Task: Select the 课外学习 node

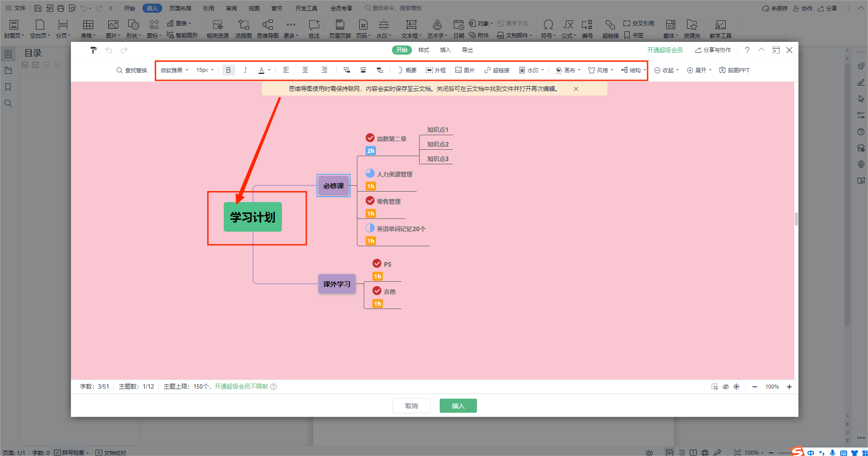Action: coord(337,284)
